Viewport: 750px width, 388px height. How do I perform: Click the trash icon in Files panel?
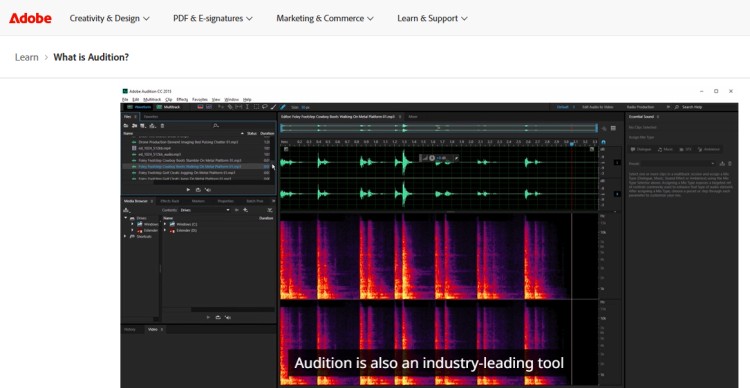click(162, 125)
